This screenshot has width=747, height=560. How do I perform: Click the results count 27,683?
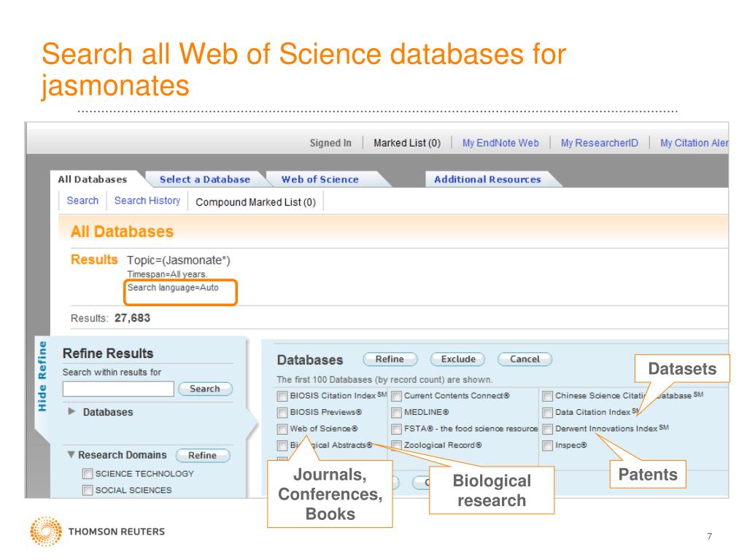pos(133,318)
